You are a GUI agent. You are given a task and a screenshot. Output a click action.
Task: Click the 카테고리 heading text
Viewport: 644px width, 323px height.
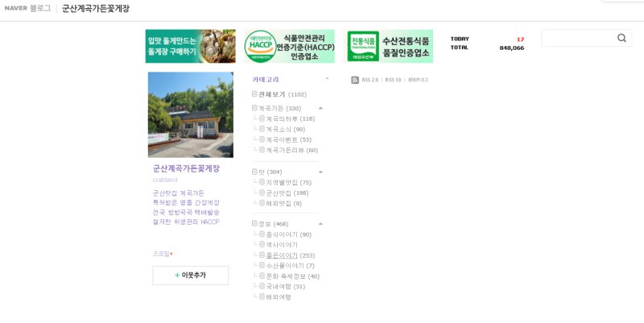coord(266,80)
